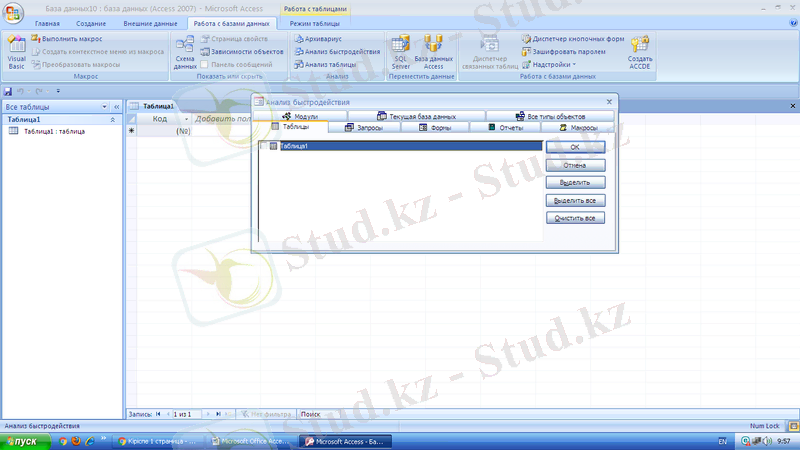This screenshot has height=450, width=800.
Task: Click record number box 1 из 1
Action: click(186, 414)
